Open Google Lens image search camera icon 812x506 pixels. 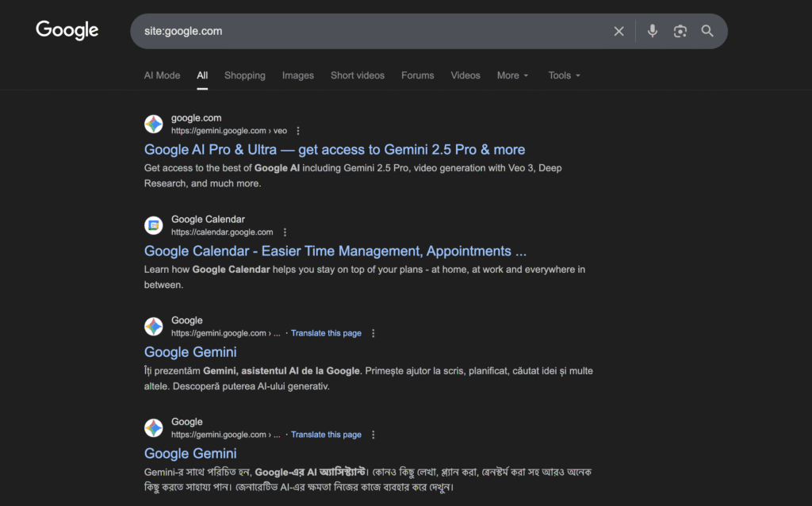(x=680, y=31)
